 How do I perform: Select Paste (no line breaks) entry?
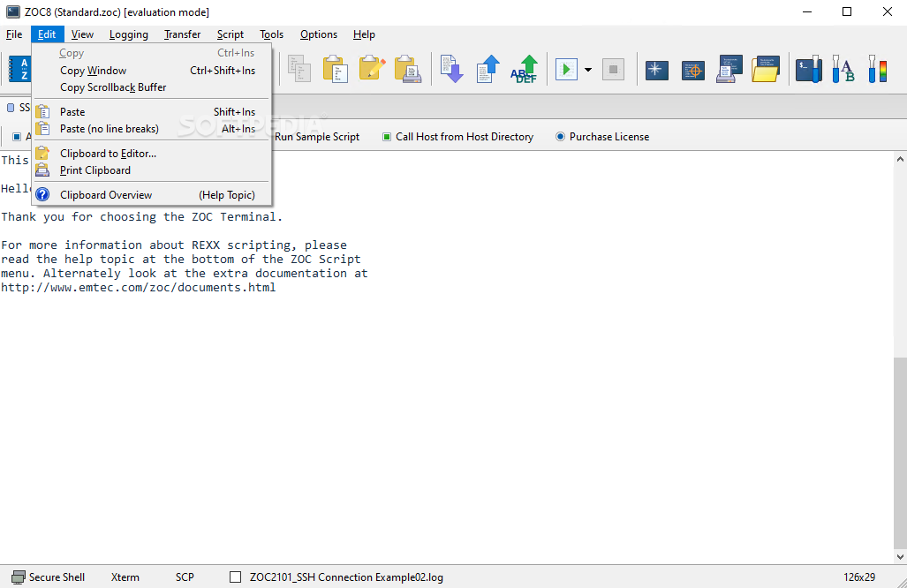152,129
